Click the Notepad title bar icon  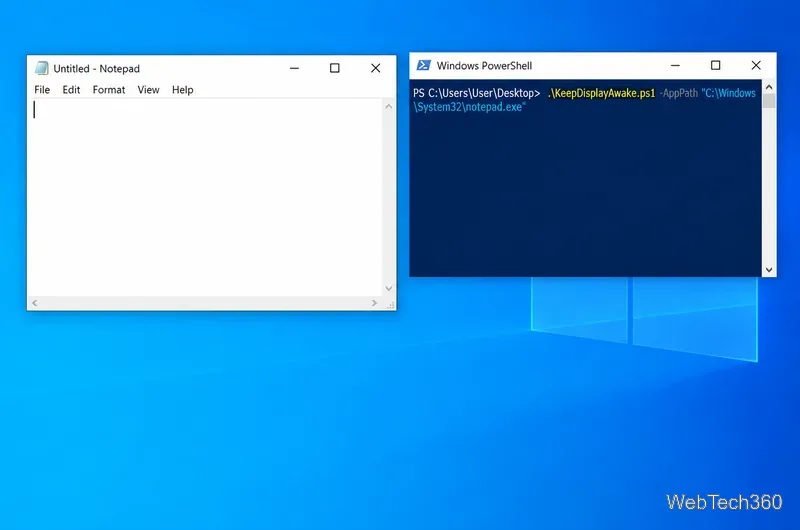pyautogui.click(x=42, y=68)
